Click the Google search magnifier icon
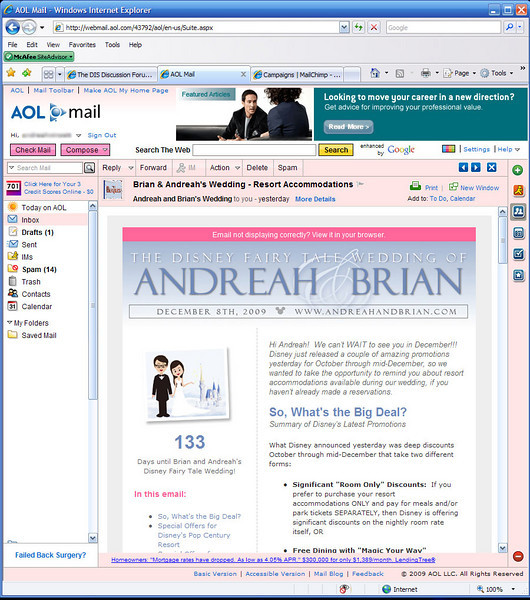The width and height of the screenshot is (530, 600). [509, 28]
